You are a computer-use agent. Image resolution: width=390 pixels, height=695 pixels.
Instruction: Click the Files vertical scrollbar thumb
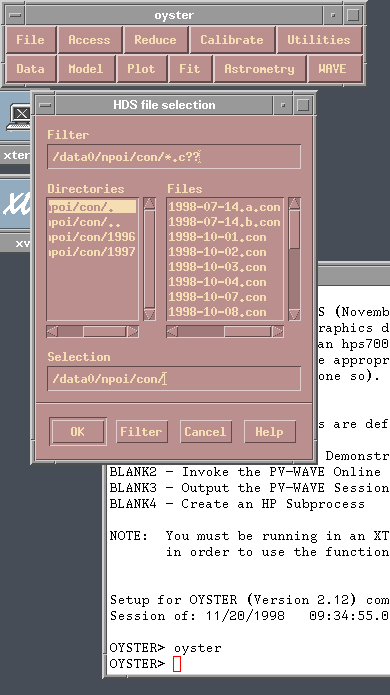294,229
